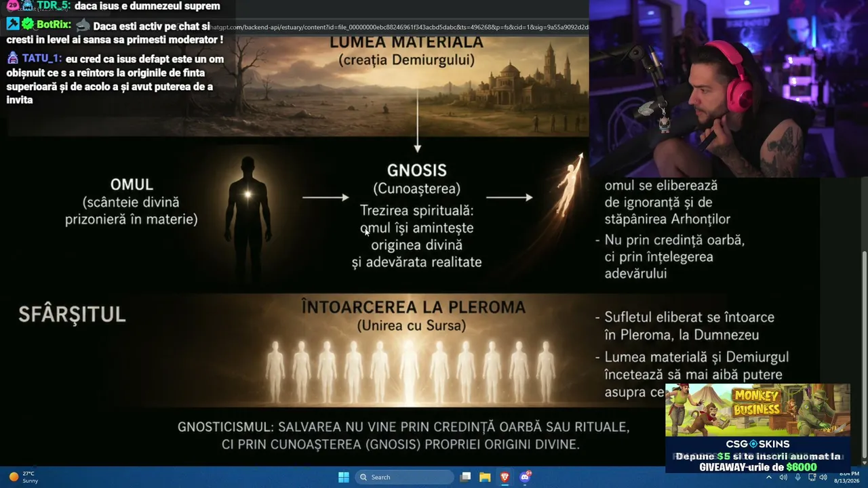The width and height of the screenshot is (868, 488).
Task: Click the 'SFÂRȘITUL' section label
Action: tap(72, 314)
